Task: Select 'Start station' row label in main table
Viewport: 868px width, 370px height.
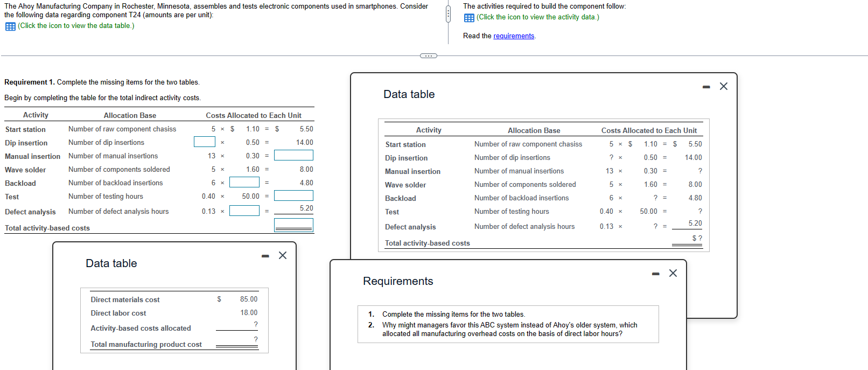Action: click(x=25, y=129)
